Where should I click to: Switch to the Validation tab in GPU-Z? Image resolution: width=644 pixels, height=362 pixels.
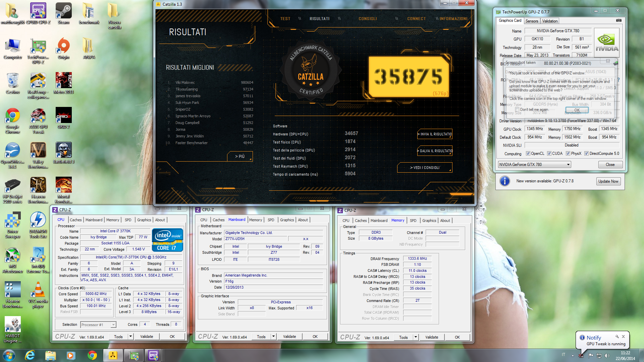click(550, 21)
